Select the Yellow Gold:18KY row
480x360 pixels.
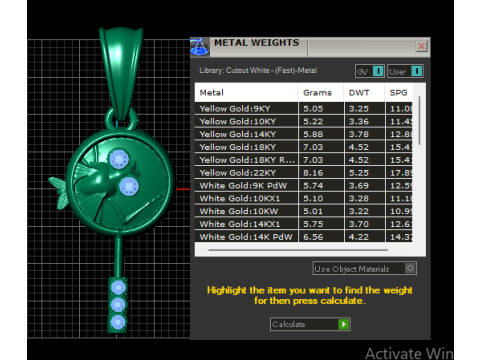304,147
